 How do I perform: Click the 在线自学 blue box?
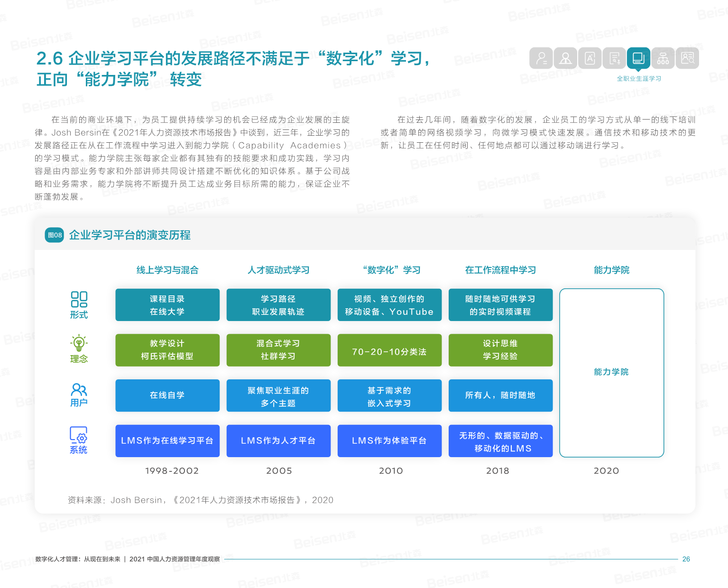coord(167,395)
